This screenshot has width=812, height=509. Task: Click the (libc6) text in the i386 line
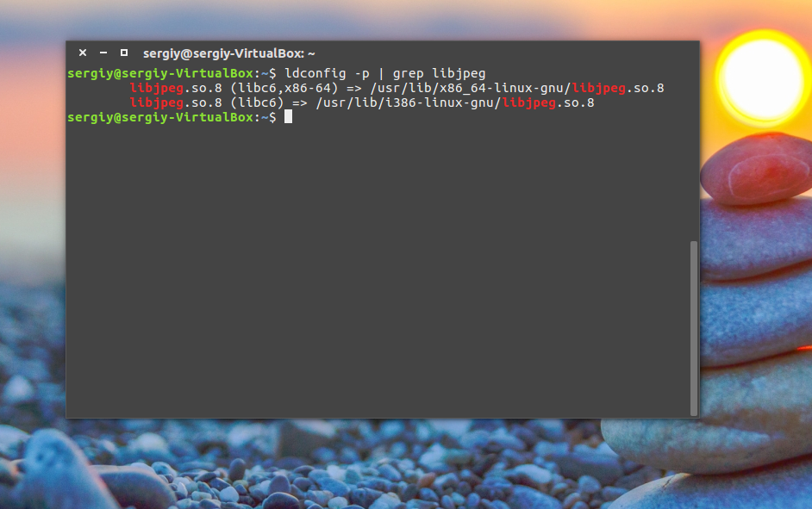(258, 103)
